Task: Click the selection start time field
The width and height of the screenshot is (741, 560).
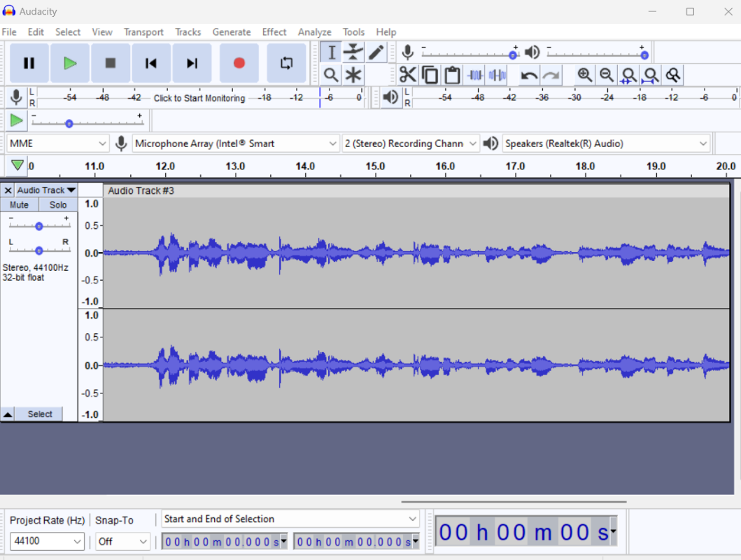Action: point(225,542)
